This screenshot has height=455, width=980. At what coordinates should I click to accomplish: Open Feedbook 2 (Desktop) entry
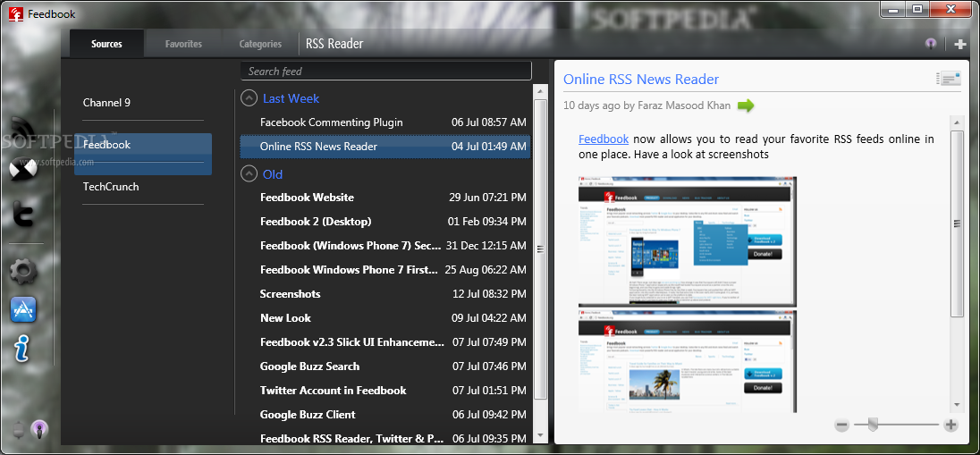pos(385,222)
